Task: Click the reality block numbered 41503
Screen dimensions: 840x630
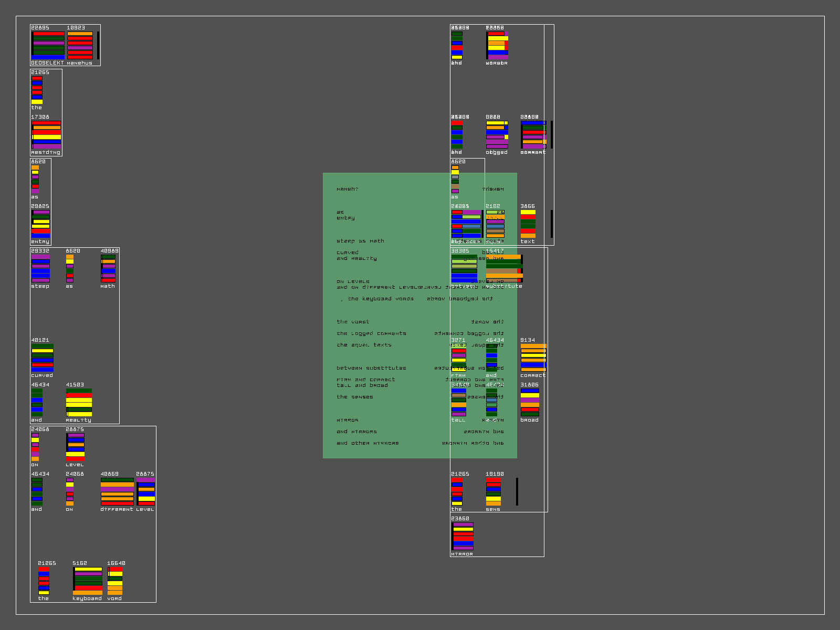Action: click(79, 402)
